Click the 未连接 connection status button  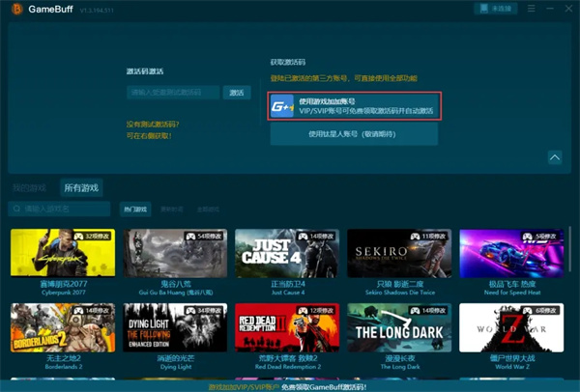[493, 9]
